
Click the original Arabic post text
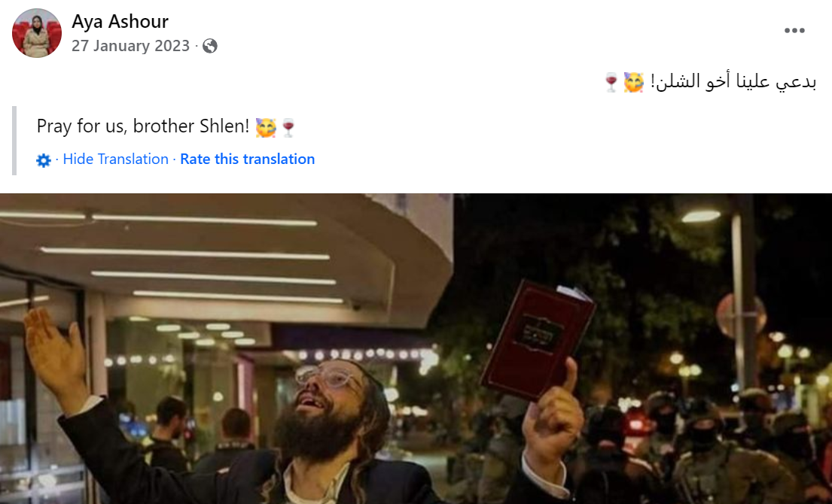pyautogui.click(x=710, y=82)
